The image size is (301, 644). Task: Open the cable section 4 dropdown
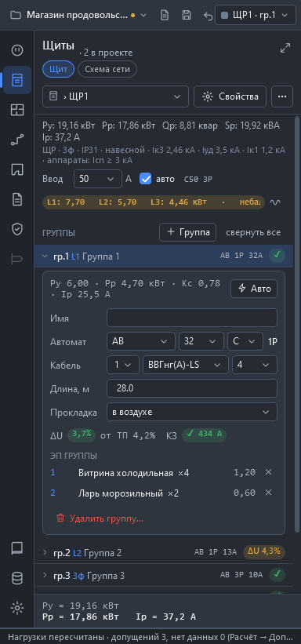(255, 365)
